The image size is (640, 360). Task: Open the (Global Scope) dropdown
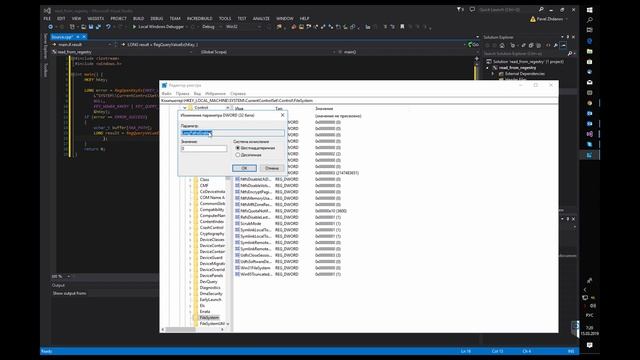267,52
